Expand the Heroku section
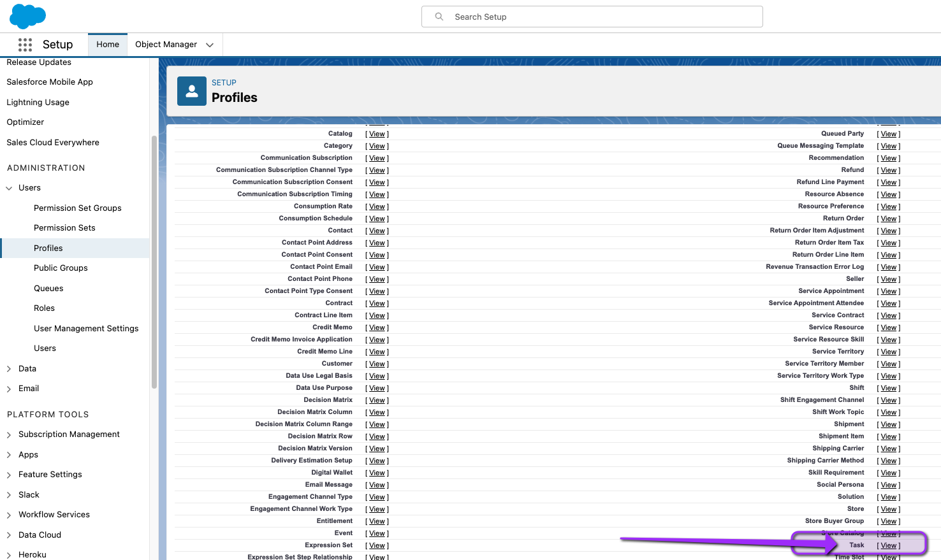 (x=9, y=555)
